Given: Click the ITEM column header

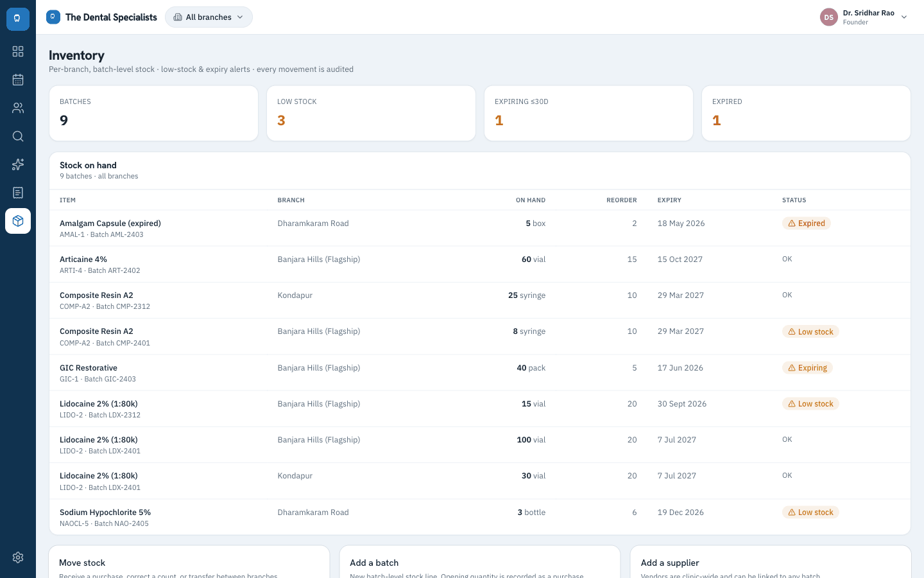Looking at the screenshot, I should (x=67, y=200).
